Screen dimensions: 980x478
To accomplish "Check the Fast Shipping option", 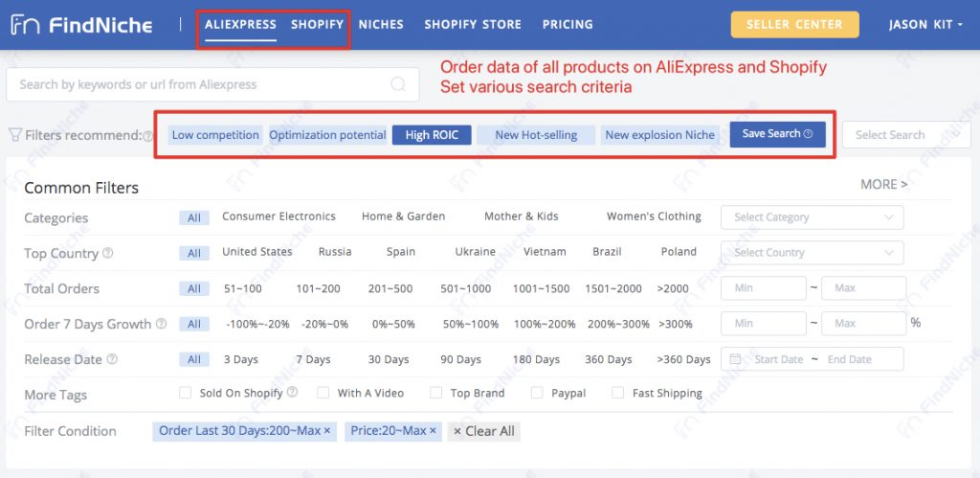I will (617, 393).
